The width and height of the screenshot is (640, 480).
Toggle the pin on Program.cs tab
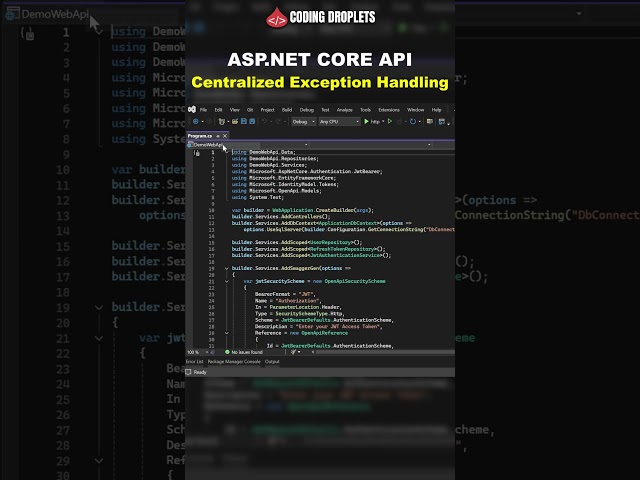pos(218,136)
